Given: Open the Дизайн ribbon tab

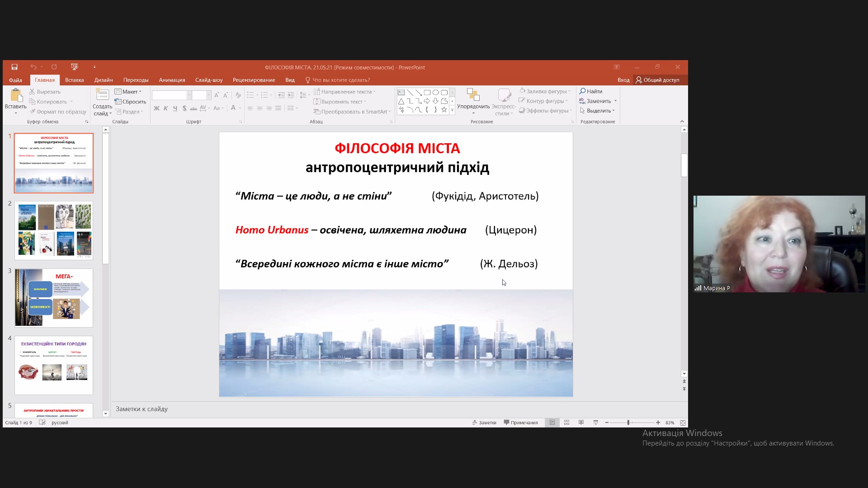Looking at the screenshot, I should pyautogui.click(x=104, y=80).
